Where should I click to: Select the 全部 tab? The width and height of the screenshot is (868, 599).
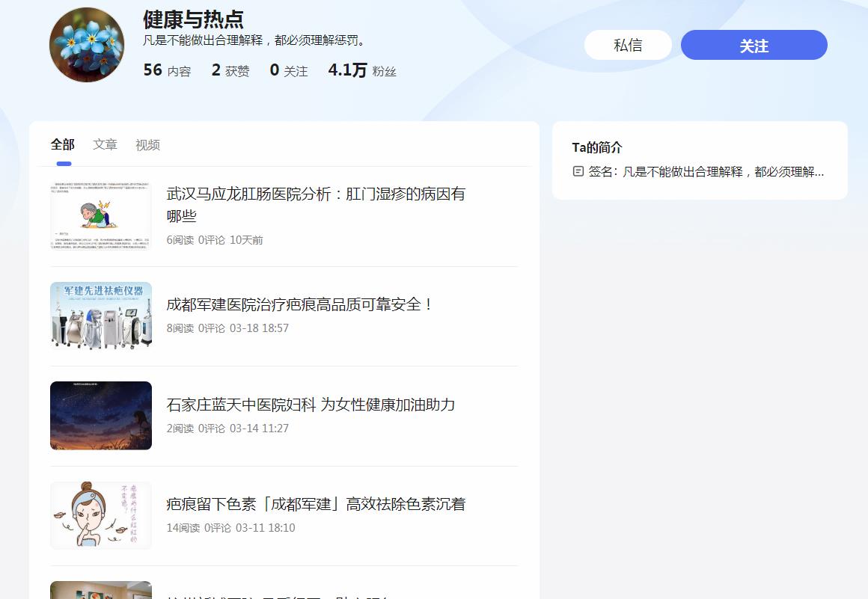[63, 145]
